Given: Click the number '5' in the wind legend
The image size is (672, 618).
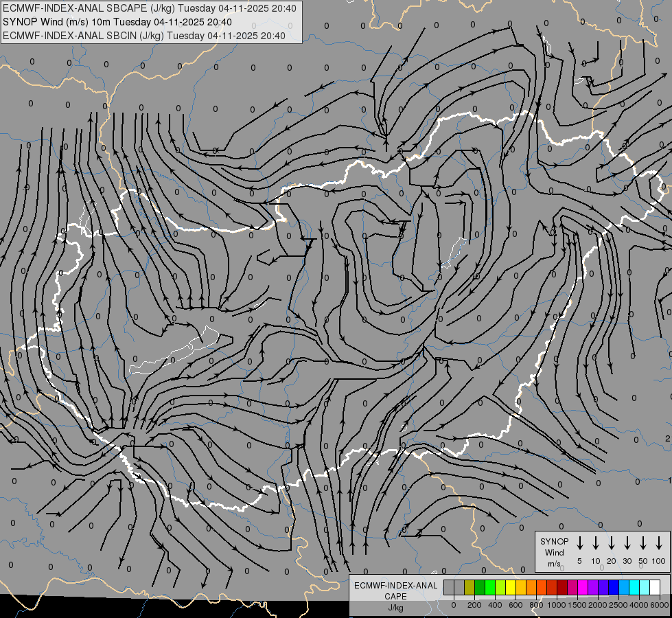Looking at the screenshot, I should pyautogui.click(x=579, y=561).
